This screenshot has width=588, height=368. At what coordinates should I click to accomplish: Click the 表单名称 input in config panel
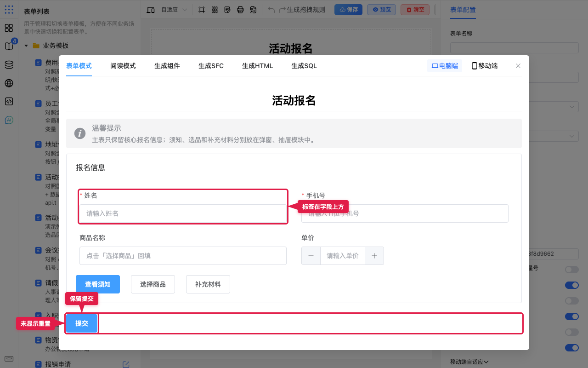click(514, 48)
